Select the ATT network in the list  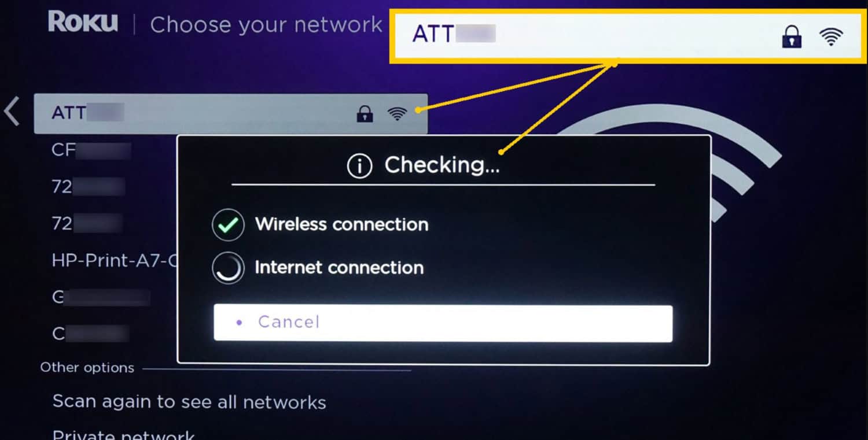231,113
